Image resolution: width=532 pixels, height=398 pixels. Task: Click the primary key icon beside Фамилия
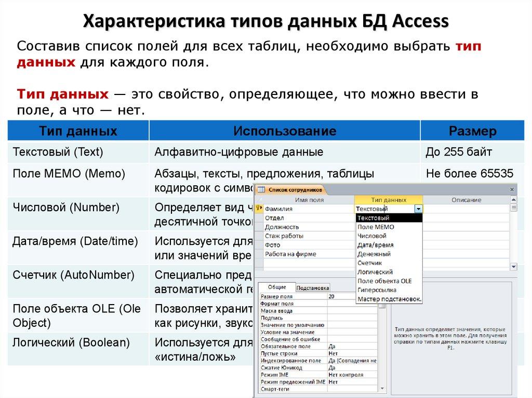[258, 207]
